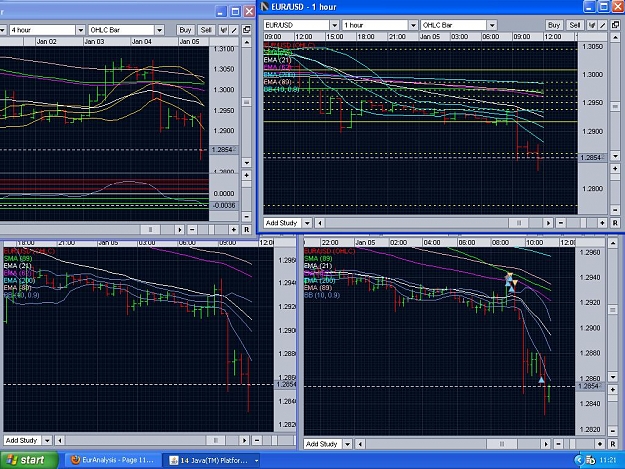Screen dimensions: 625x469
Task: Zoom in price axis of EUR/USD 1 hour chart
Action: point(615,169)
